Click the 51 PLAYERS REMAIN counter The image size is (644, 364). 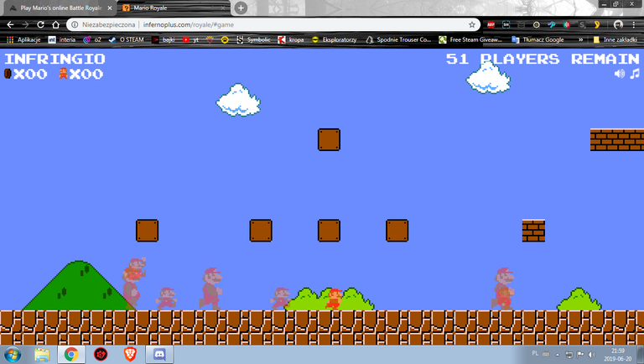pos(543,60)
